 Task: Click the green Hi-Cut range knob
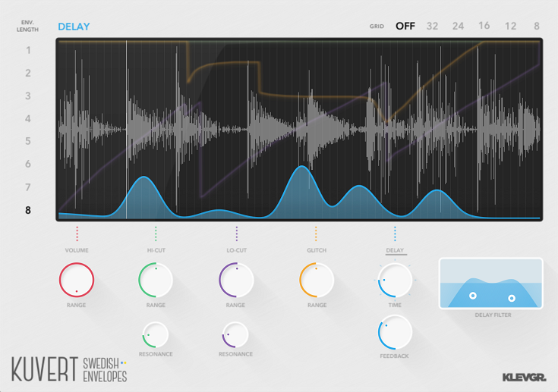pos(156,280)
